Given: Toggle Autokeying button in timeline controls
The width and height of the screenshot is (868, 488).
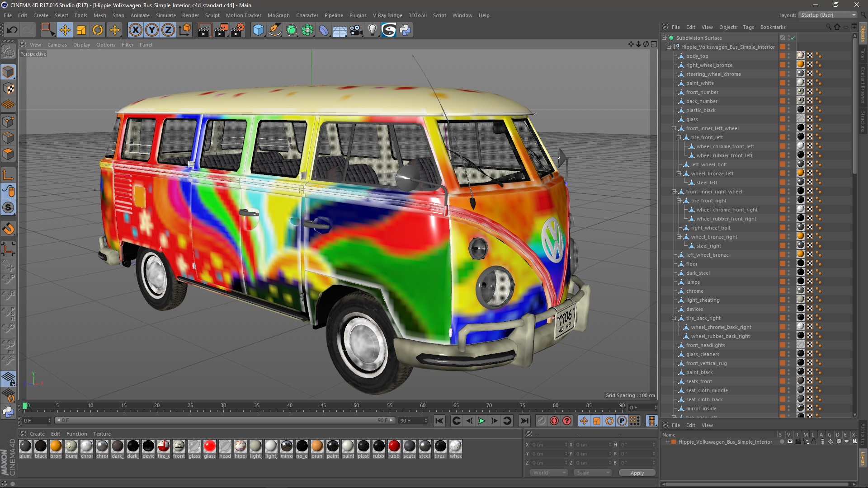Looking at the screenshot, I should pyautogui.click(x=554, y=421).
